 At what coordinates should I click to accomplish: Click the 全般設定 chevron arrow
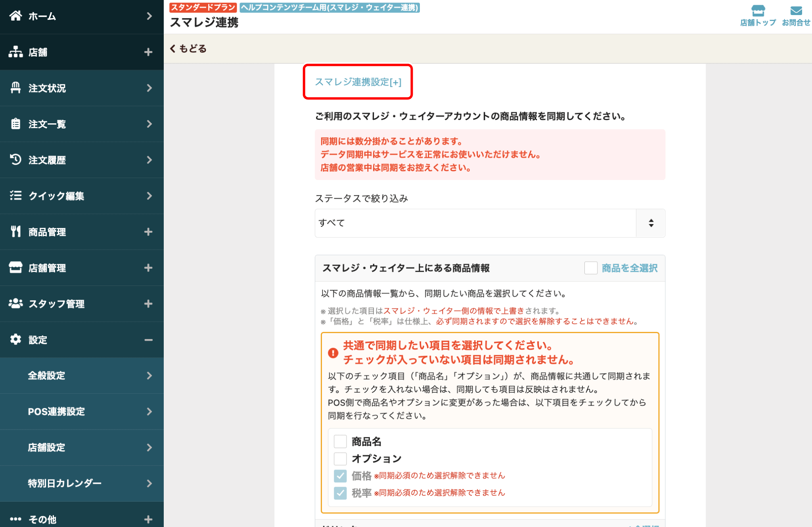[x=149, y=376]
